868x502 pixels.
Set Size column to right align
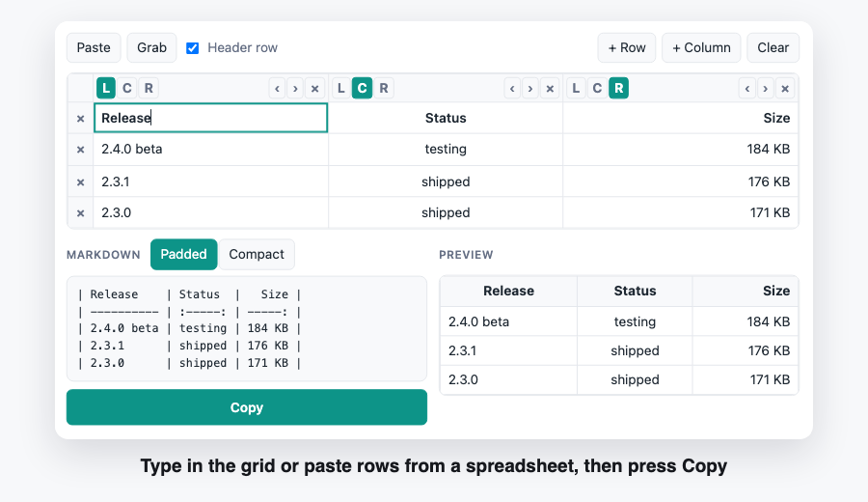[x=619, y=88]
